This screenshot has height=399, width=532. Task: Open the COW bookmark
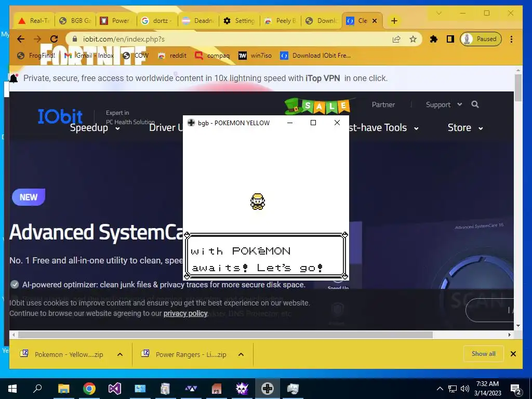136,56
